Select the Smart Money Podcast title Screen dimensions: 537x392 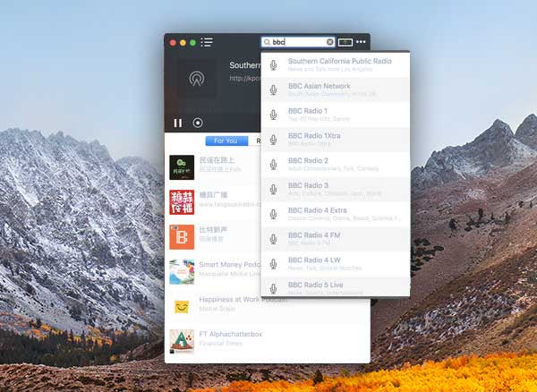[x=230, y=264]
